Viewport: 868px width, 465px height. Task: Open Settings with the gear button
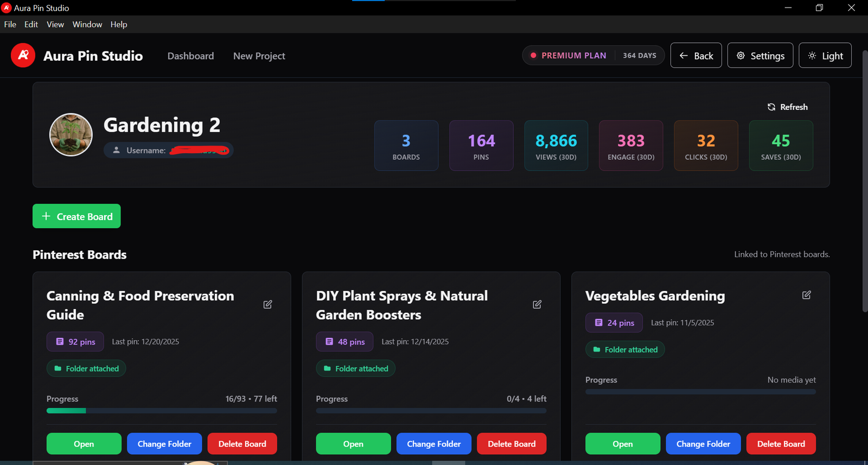760,56
